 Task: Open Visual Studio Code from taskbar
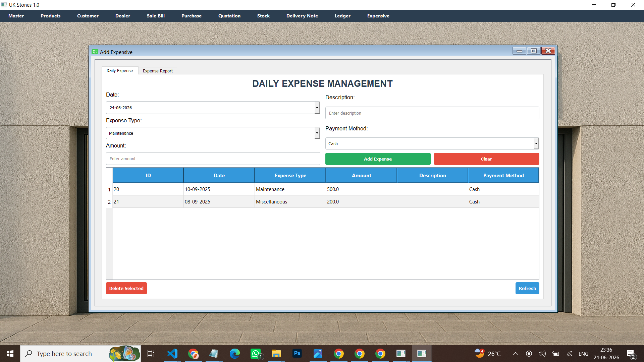point(172,354)
